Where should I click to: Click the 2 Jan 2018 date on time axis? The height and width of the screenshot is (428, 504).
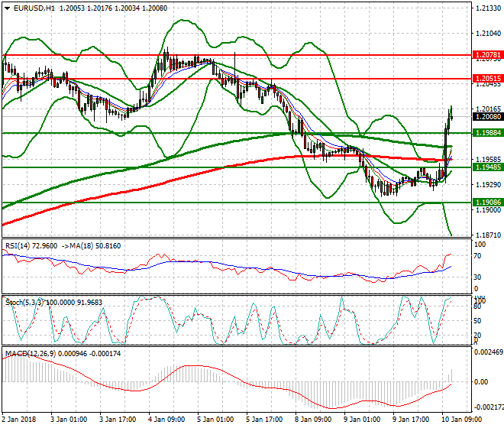20,420
